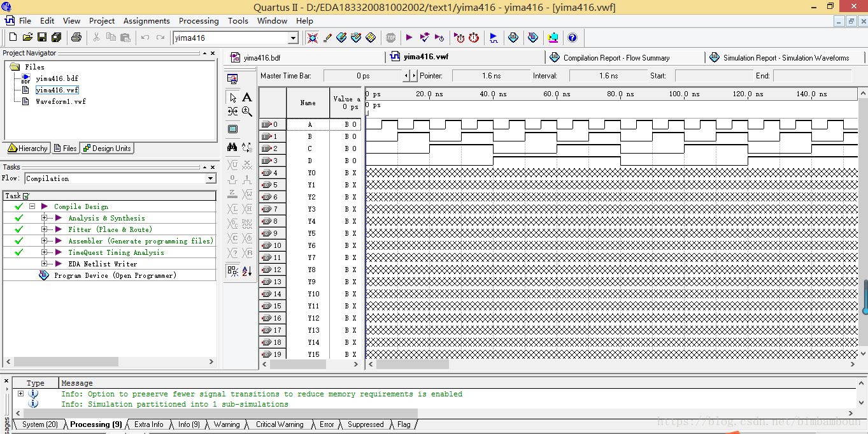Open the Critical Warning messages tab
Screen dimensions: 868x434
click(280, 424)
